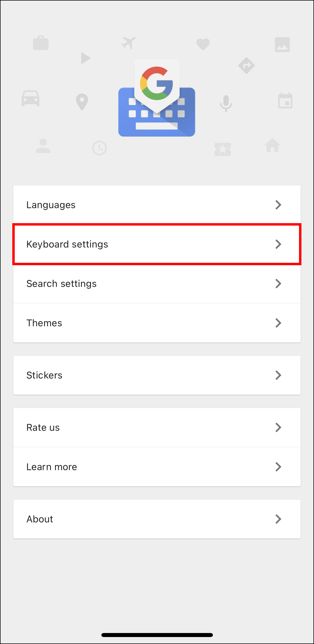Open Keyboard settings
This screenshot has width=314, height=644.
coord(157,244)
